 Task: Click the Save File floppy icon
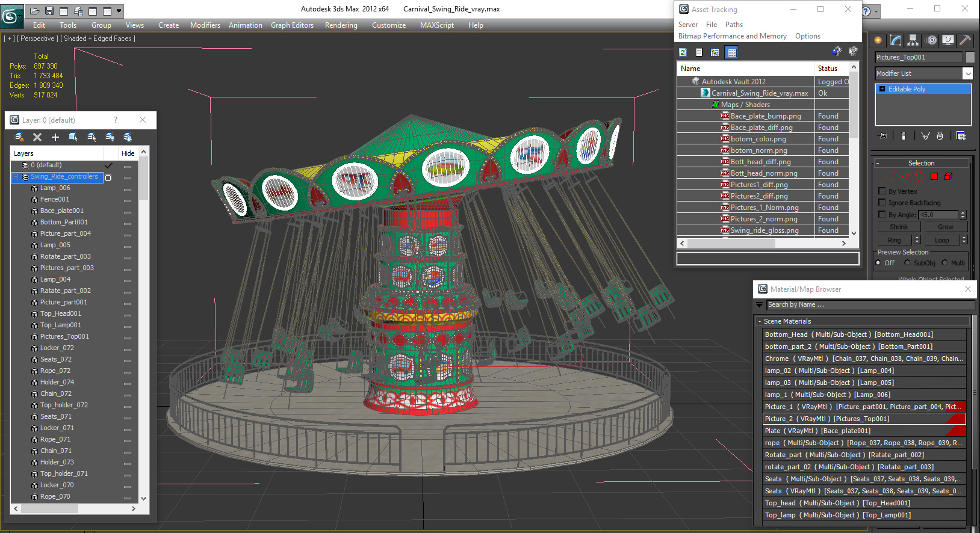point(49,11)
